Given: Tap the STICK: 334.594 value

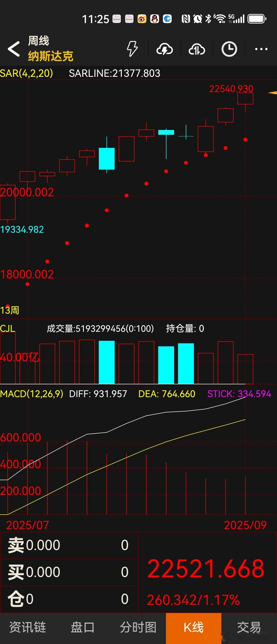Looking at the screenshot, I should (x=239, y=394).
